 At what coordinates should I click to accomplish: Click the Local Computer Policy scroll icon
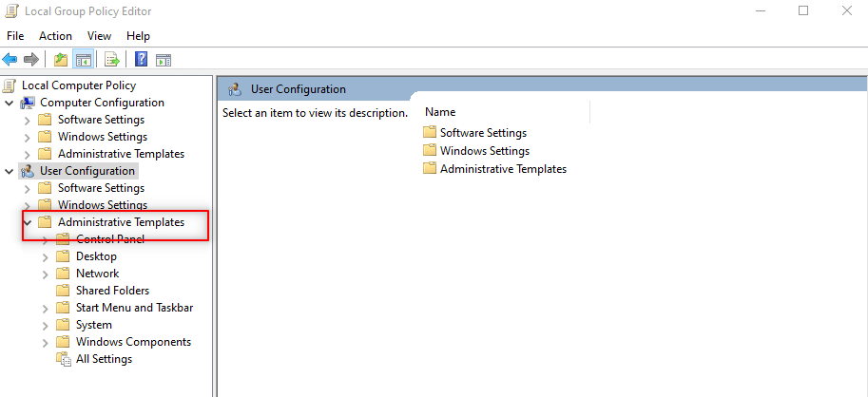10,85
